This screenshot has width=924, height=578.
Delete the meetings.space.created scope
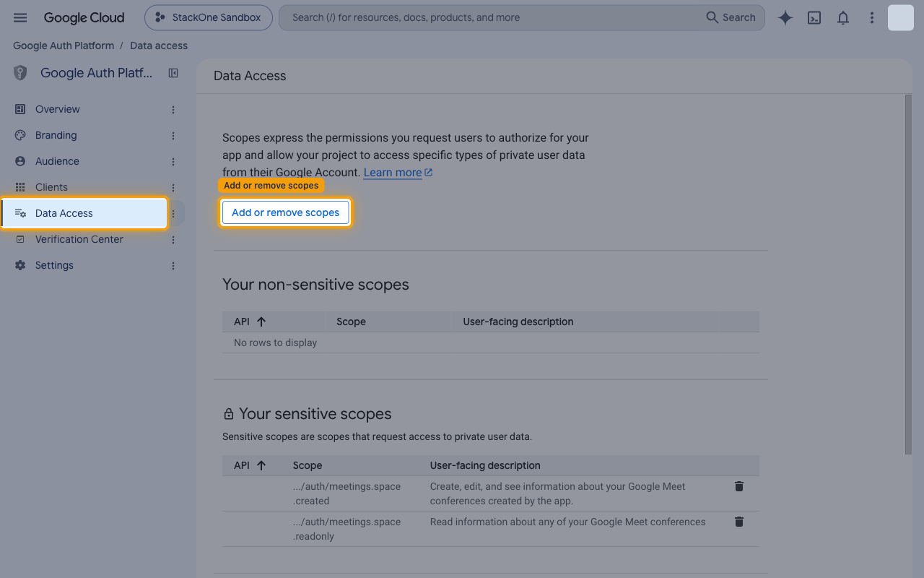click(x=739, y=486)
